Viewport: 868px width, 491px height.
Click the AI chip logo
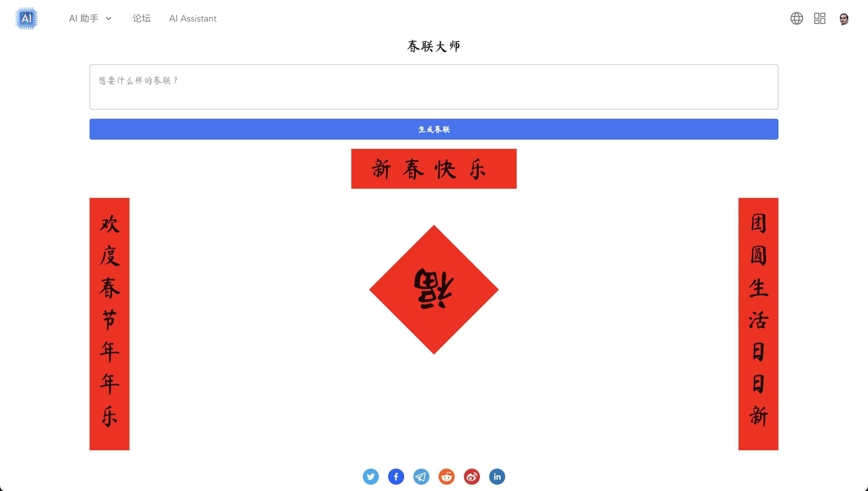(x=26, y=18)
